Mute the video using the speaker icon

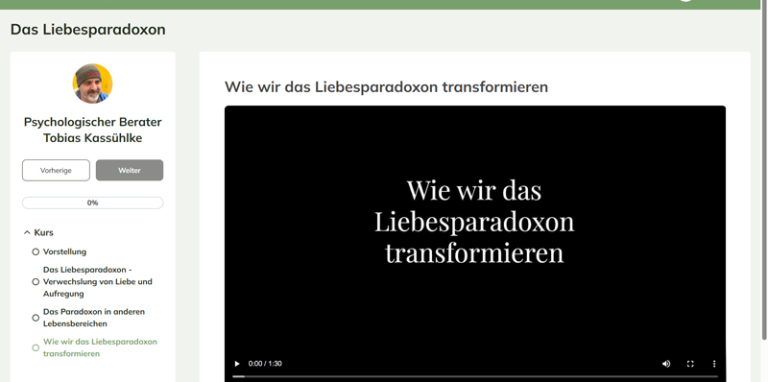point(666,364)
